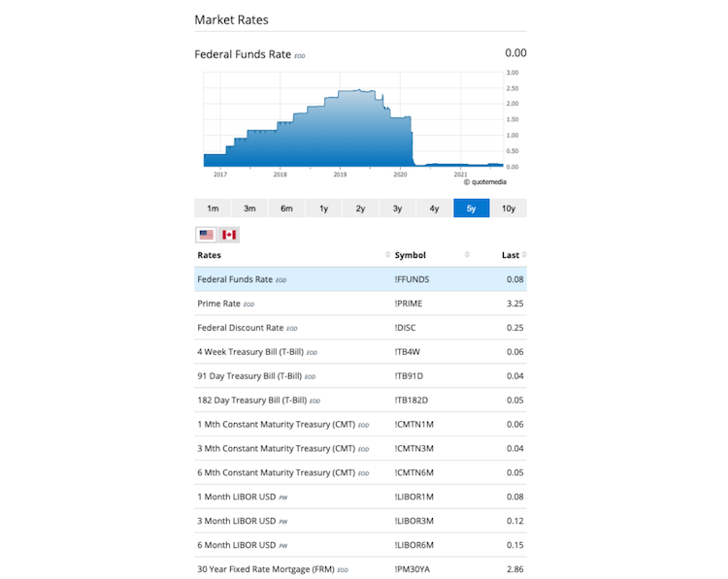This screenshot has height=579, width=728.
Task: Click the !CMTN6M symbol
Action: pyautogui.click(x=414, y=472)
